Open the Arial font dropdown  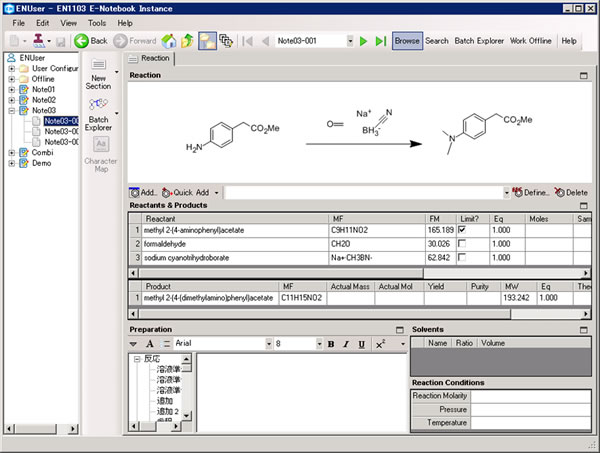click(267, 344)
